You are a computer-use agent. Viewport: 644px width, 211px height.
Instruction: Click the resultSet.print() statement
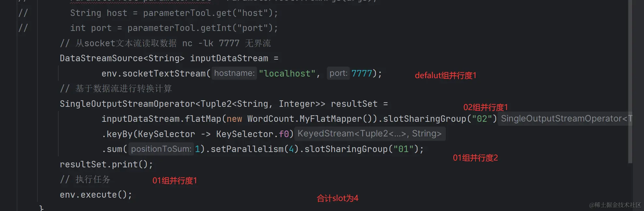point(106,164)
